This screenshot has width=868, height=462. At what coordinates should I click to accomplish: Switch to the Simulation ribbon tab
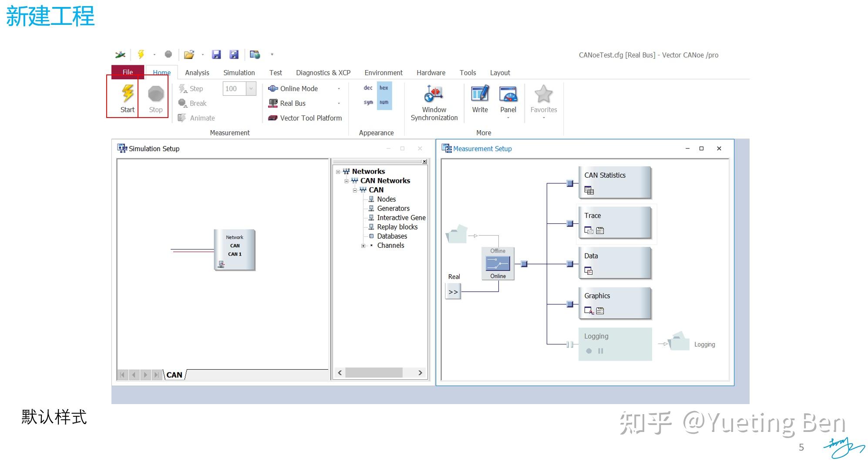pyautogui.click(x=239, y=73)
